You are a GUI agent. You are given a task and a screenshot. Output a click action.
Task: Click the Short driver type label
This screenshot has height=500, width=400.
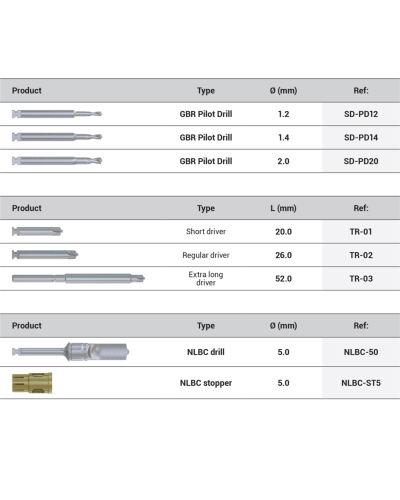(206, 231)
